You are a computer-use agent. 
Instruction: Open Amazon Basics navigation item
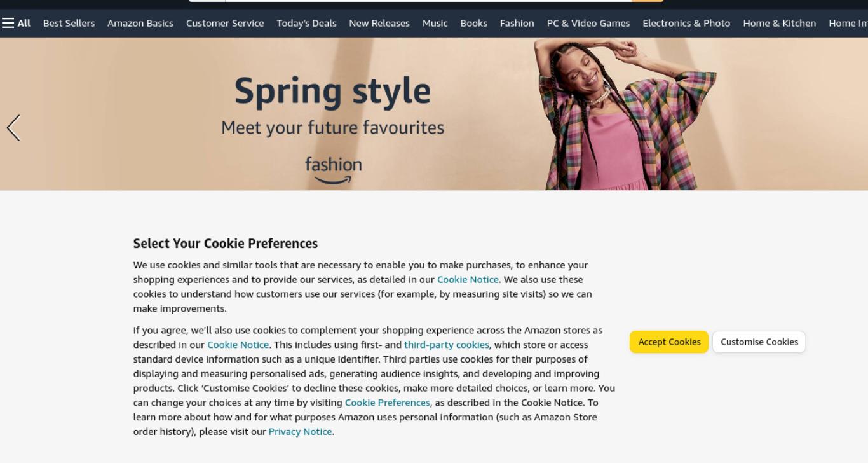click(140, 24)
